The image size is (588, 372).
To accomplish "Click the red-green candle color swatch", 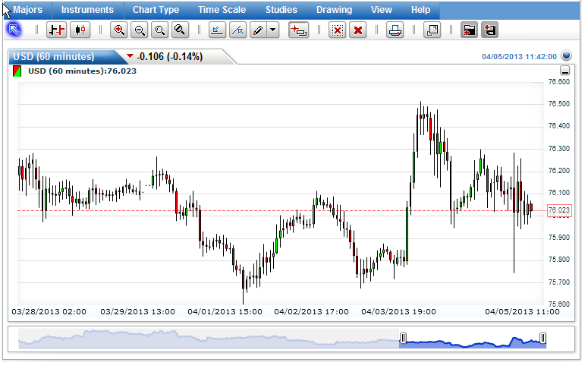I will pos(17,71).
